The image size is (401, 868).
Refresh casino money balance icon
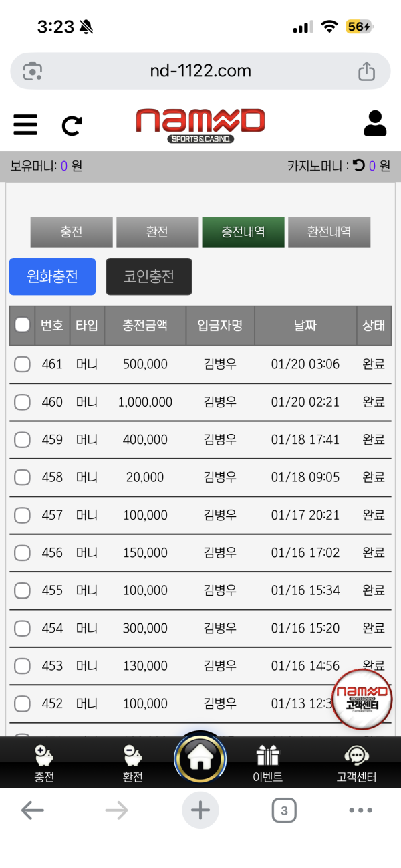[x=359, y=165]
